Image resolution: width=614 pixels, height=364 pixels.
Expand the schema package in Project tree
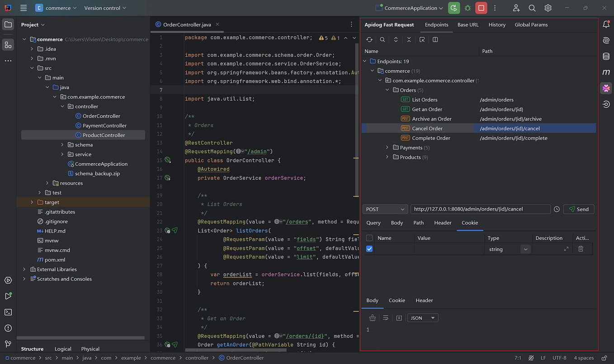(x=63, y=145)
